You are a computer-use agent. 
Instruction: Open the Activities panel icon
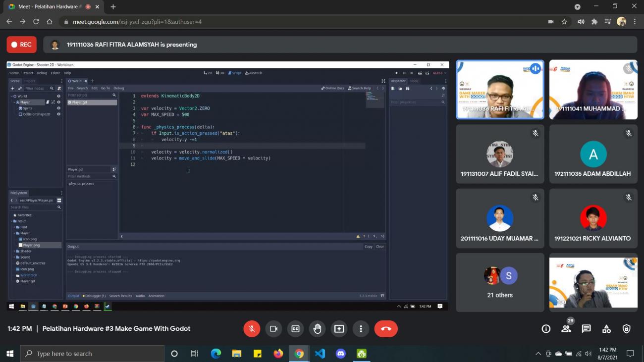(x=606, y=329)
